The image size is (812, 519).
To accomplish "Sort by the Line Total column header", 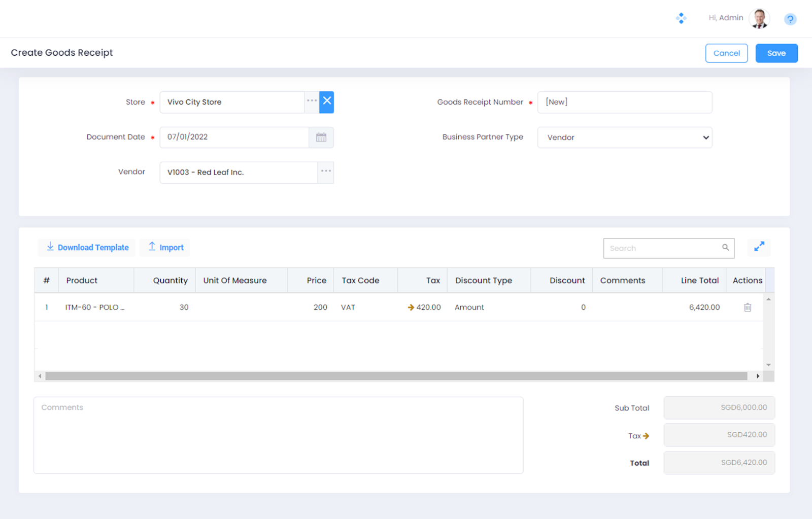I will tap(699, 281).
